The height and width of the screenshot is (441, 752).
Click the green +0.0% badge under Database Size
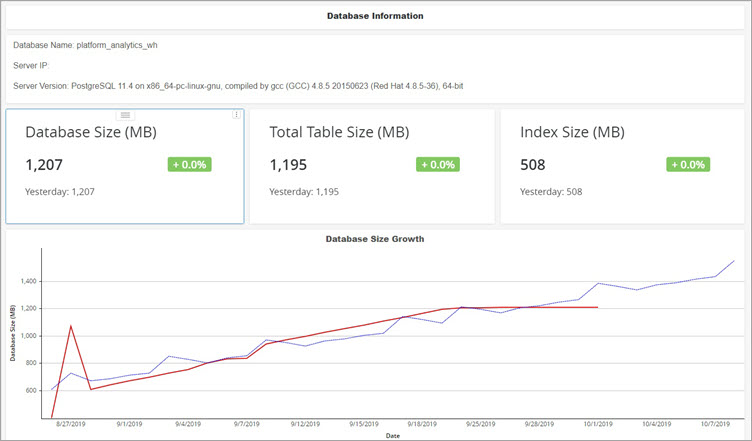pos(187,164)
